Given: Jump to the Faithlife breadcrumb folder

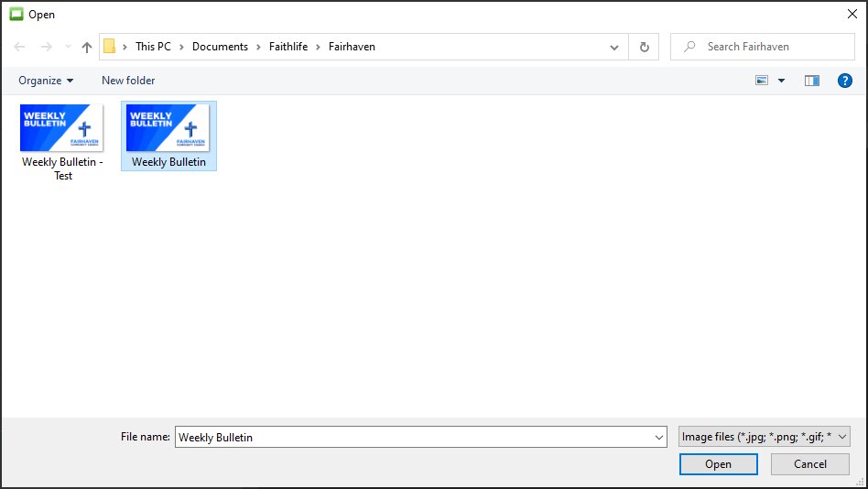Looking at the screenshot, I should 288,47.
